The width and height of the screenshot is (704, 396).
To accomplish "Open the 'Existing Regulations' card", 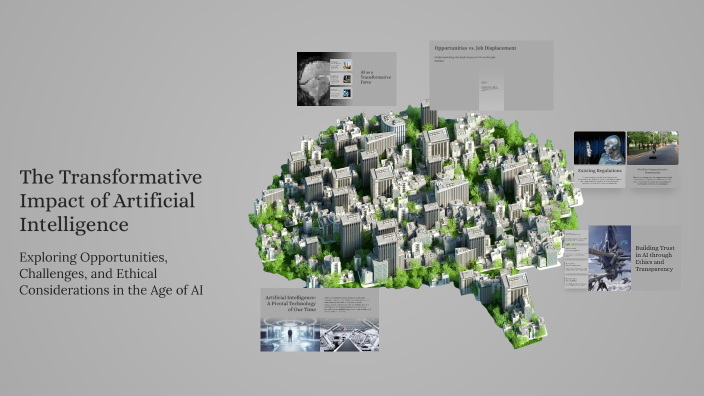I will click(599, 159).
